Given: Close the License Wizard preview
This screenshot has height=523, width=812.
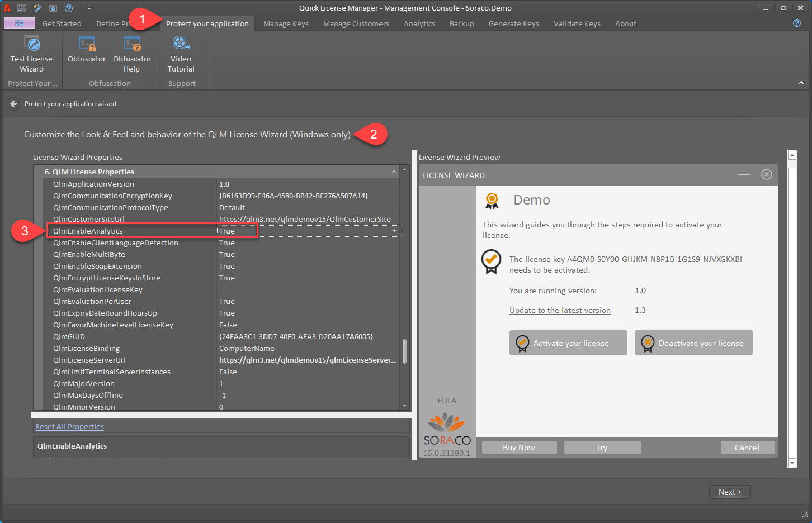Looking at the screenshot, I should click(767, 174).
